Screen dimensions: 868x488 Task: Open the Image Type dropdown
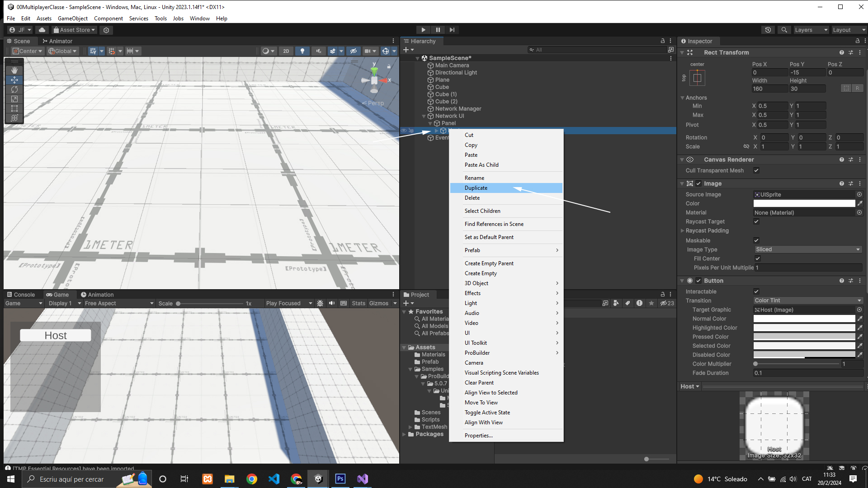pos(807,249)
